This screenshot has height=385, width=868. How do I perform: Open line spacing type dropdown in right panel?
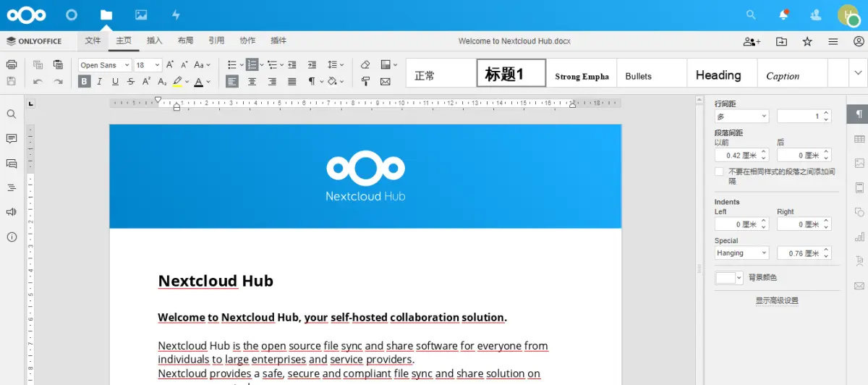click(741, 117)
